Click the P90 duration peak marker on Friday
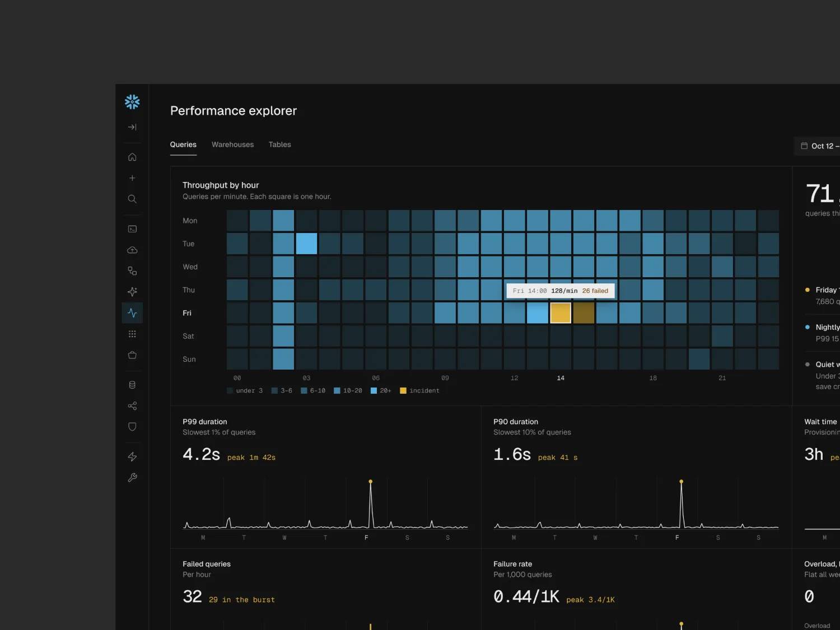840x630 pixels. click(681, 482)
